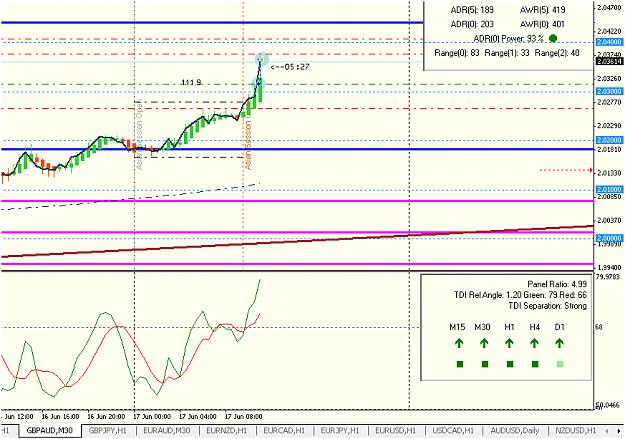Click the 111.9 label on chart

click(191, 82)
